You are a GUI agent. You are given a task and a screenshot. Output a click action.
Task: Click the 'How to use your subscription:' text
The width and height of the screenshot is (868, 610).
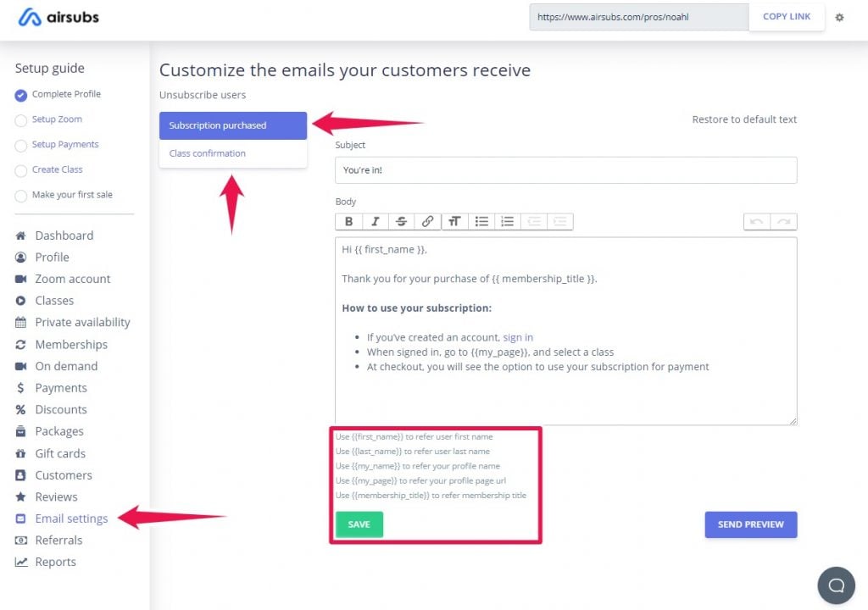417,308
